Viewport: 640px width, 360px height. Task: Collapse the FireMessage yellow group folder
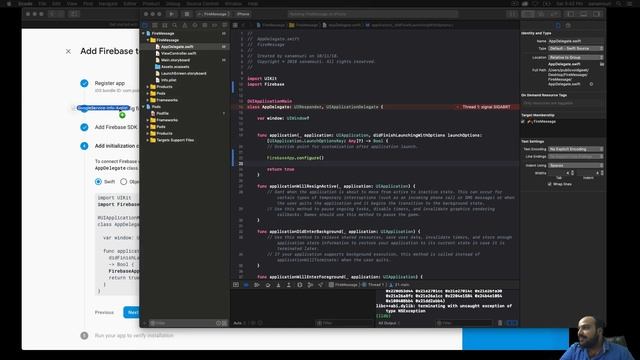(x=148, y=40)
